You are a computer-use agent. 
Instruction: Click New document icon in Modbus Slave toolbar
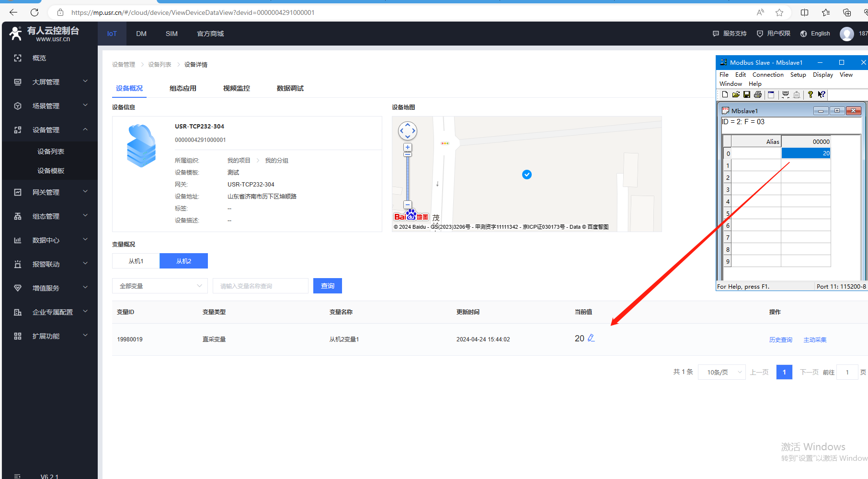725,94
